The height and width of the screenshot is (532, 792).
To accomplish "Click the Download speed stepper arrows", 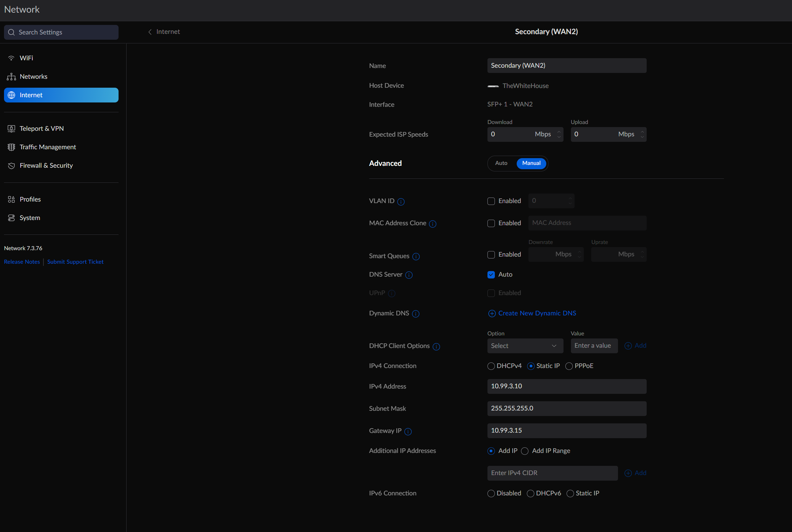I will click(559, 134).
